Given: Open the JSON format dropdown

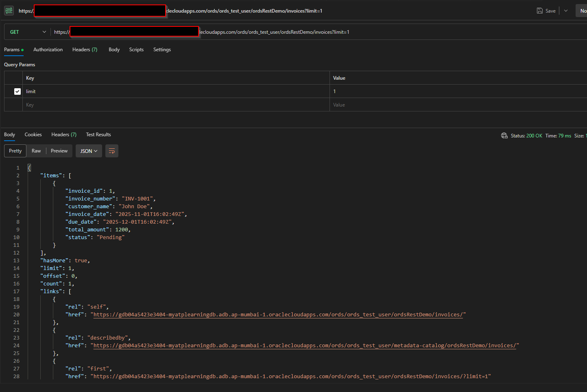Looking at the screenshot, I should tap(89, 151).
